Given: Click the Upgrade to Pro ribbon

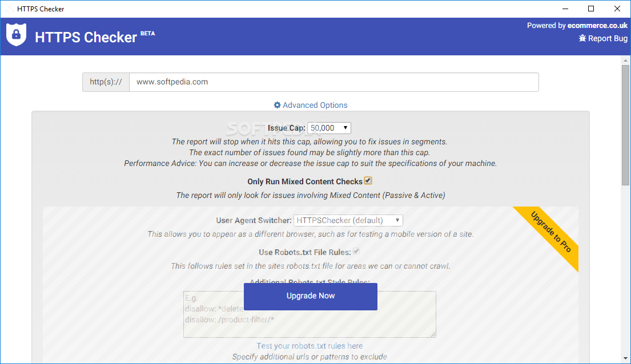Looking at the screenshot, I should click(x=550, y=232).
